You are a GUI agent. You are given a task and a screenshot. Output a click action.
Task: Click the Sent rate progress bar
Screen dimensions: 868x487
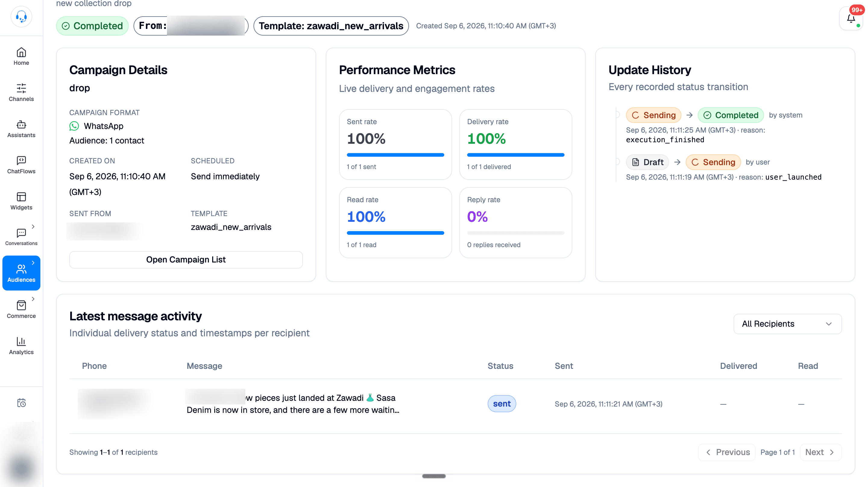pos(395,155)
